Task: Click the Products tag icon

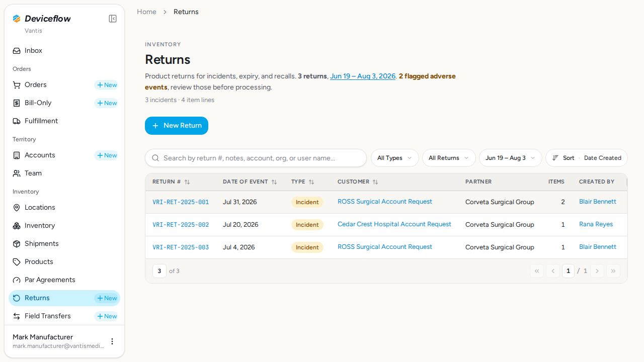Action: coord(17,262)
